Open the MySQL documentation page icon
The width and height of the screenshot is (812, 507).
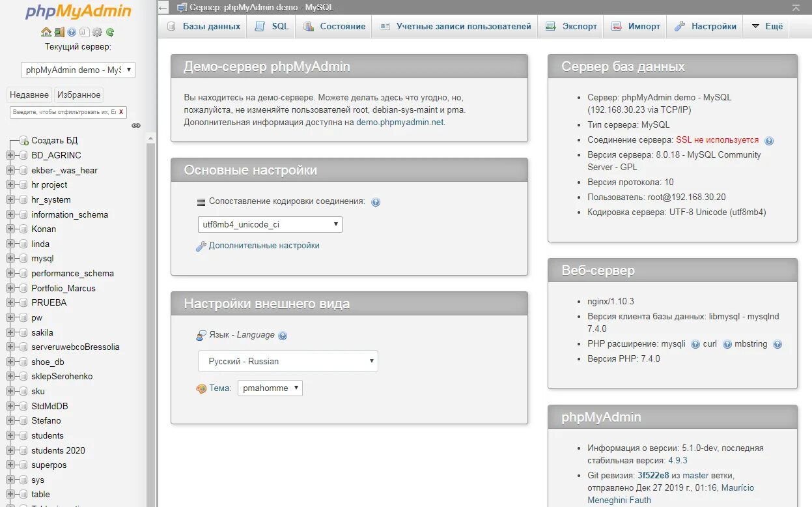click(84, 32)
